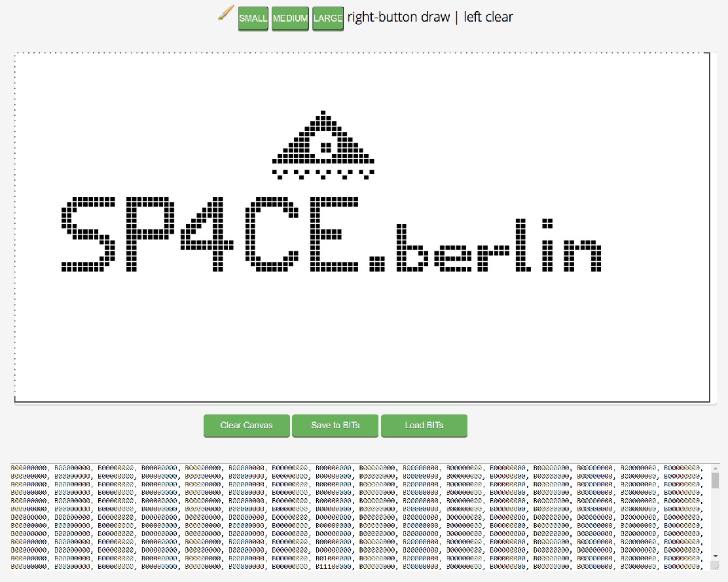728x582 pixels.
Task: Click the Save to BITs button
Action: (335, 426)
